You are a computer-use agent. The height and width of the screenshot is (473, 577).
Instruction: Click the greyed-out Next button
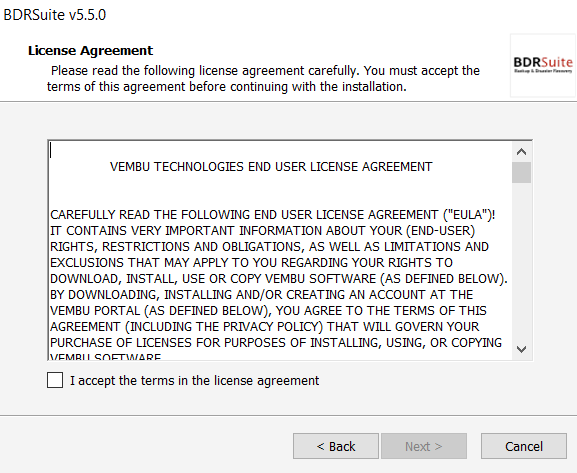pyautogui.click(x=424, y=446)
